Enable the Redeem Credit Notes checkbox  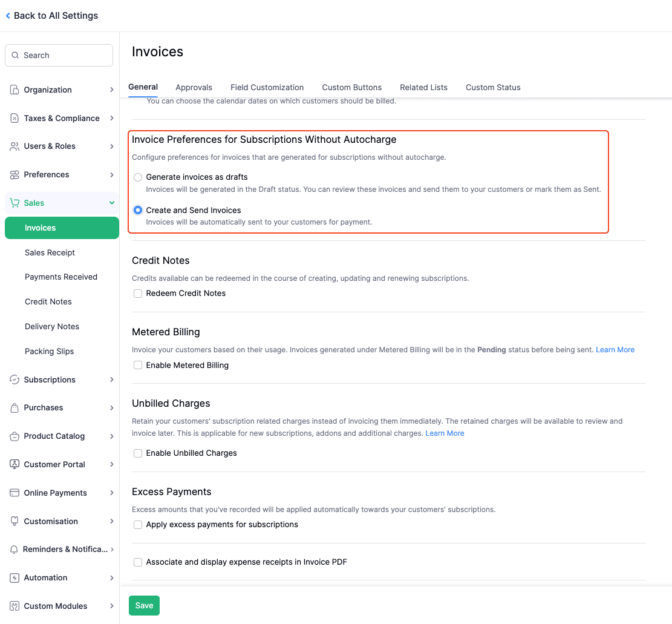tap(137, 293)
